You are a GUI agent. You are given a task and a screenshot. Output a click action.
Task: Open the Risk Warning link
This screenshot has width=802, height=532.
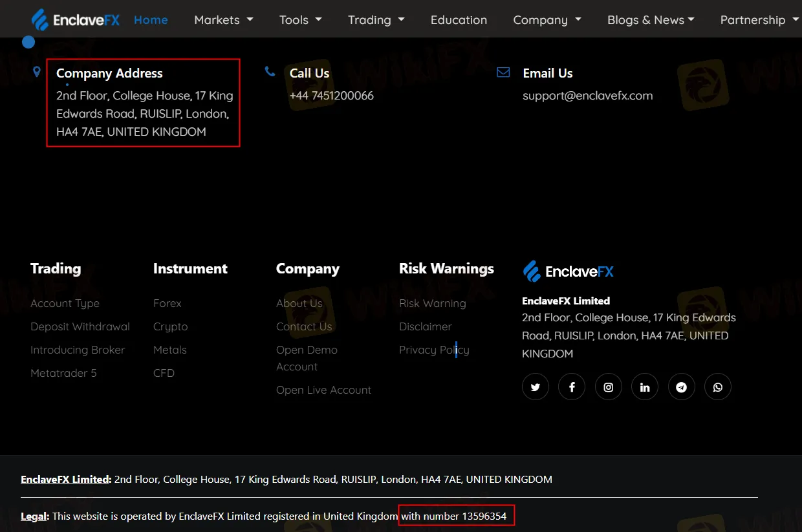(432, 304)
